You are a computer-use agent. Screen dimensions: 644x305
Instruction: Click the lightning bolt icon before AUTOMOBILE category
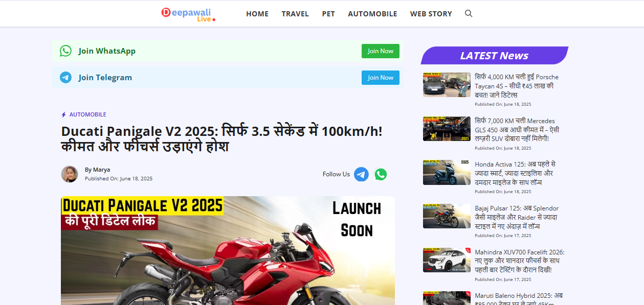tap(64, 115)
